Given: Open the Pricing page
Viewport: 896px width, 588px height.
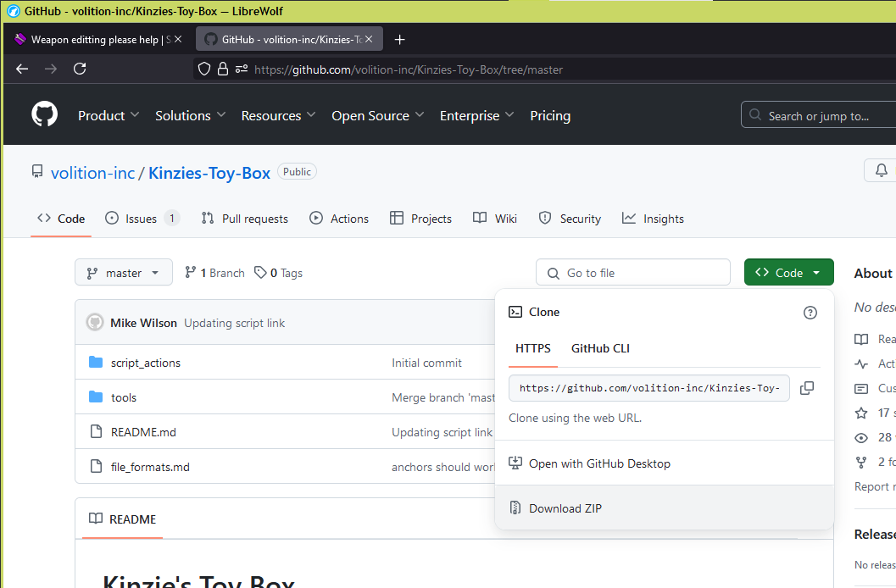Looking at the screenshot, I should pos(550,115).
